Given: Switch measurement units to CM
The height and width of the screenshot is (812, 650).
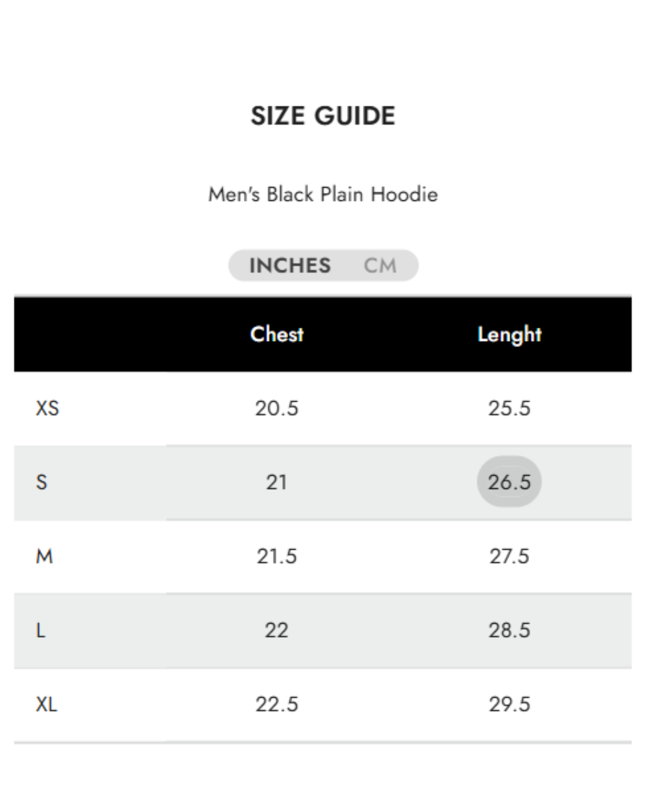Looking at the screenshot, I should point(380,265).
